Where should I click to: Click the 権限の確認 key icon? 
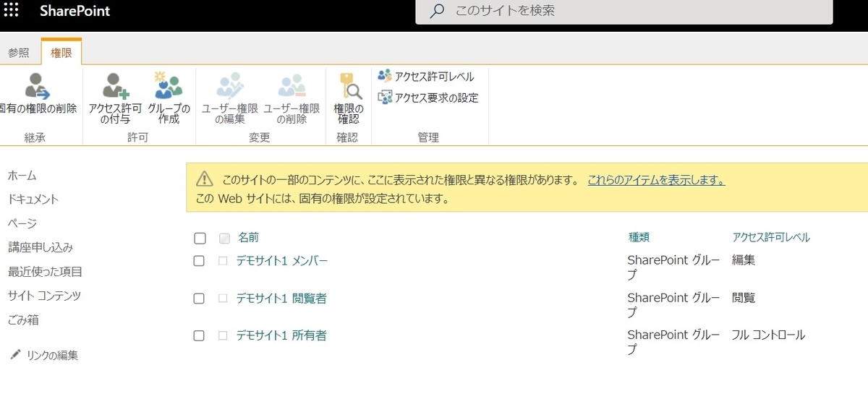350,85
